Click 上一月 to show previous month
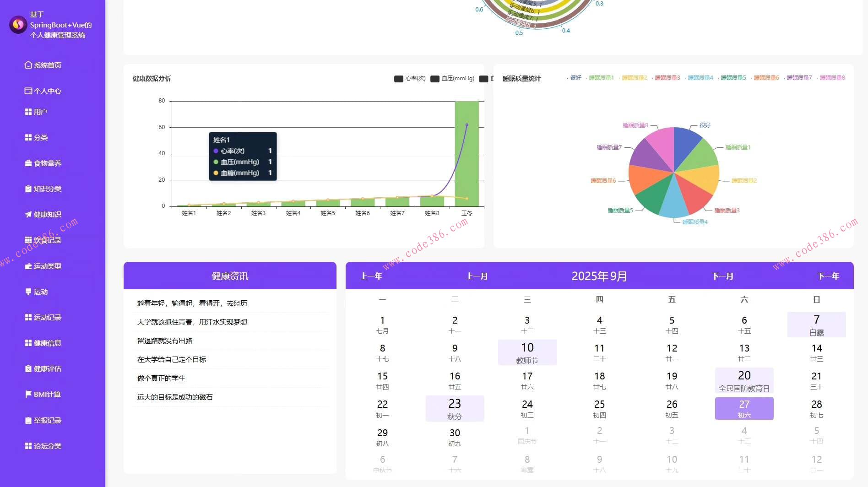The image size is (868, 487). pos(477,276)
